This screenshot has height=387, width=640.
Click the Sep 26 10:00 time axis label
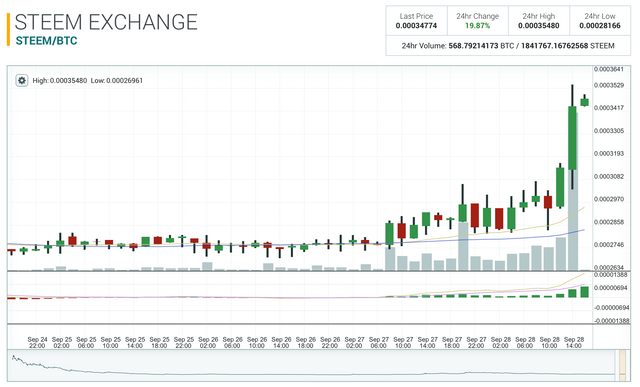click(x=257, y=343)
